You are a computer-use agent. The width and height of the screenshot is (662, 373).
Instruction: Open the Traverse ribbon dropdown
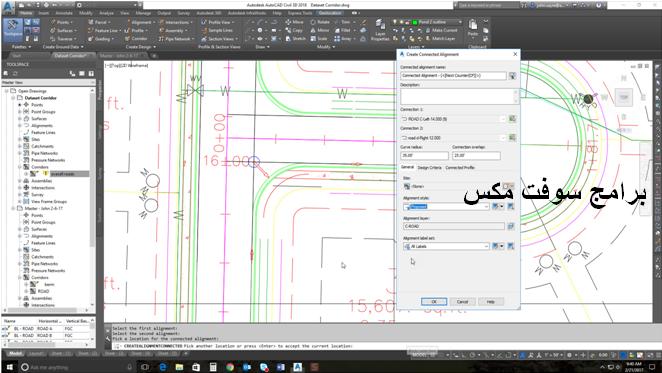point(63,38)
